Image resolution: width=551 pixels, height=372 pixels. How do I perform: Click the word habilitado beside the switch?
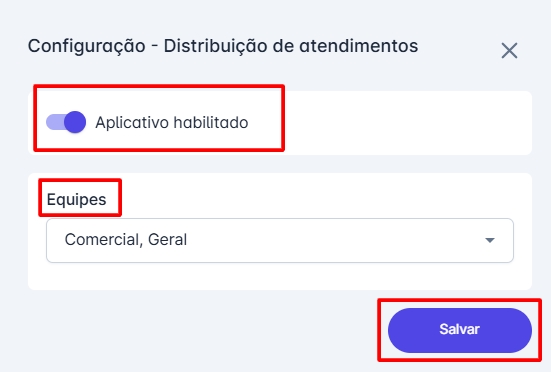[x=211, y=123]
